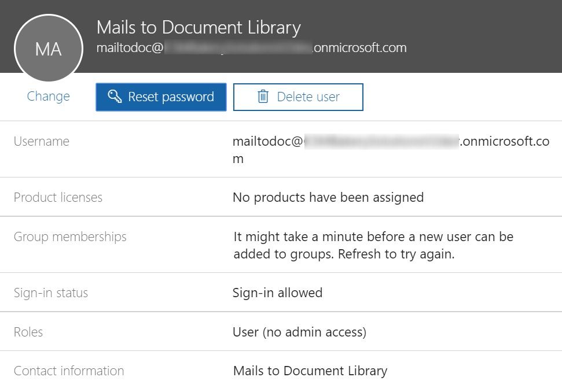
Task: Click the Delete user button
Action: click(x=298, y=97)
